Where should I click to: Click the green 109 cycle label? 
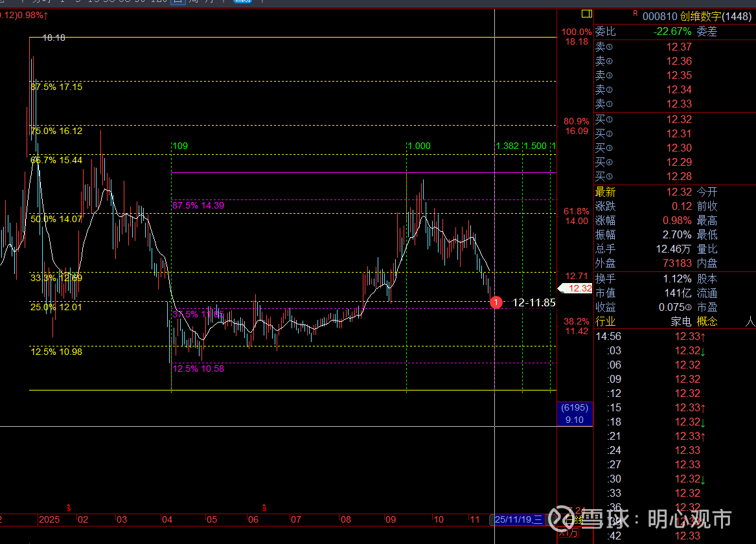pyautogui.click(x=180, y=146)
